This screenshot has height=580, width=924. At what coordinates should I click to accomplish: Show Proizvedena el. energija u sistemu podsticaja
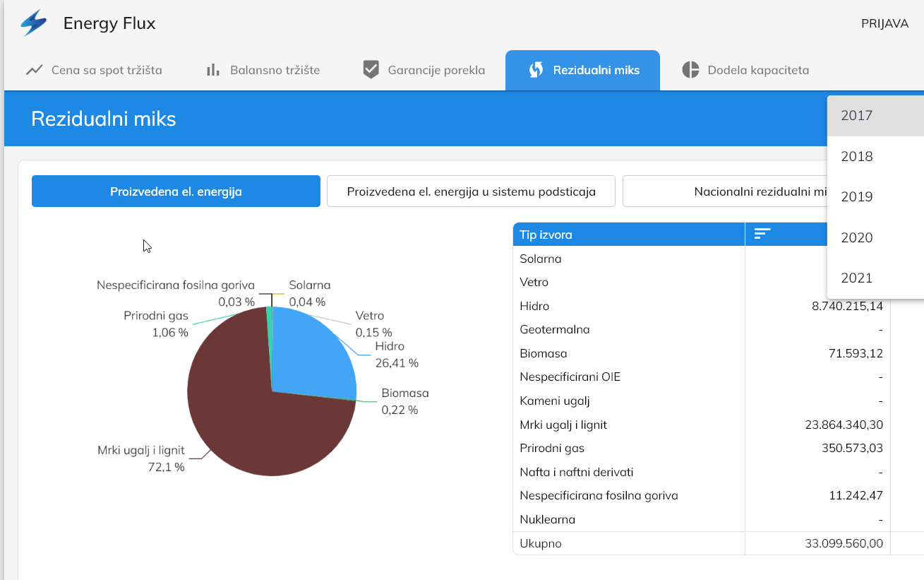(471, 191)
